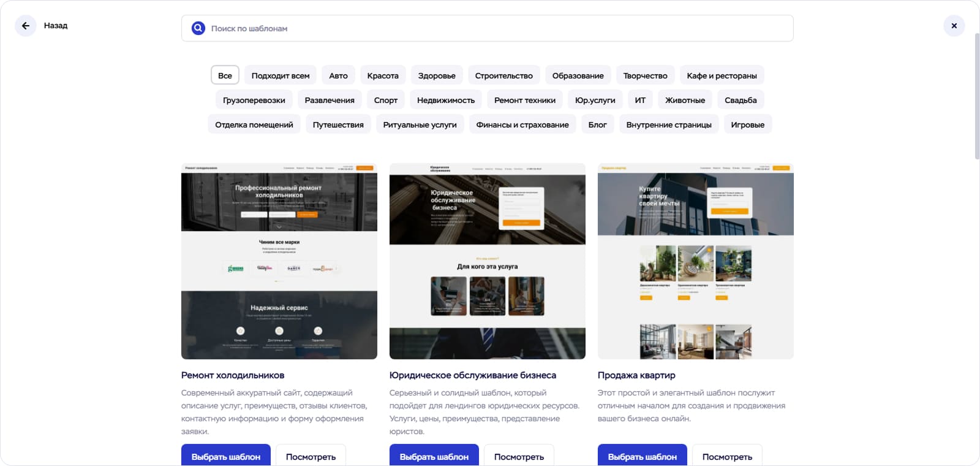Select 'Ритуальные услуги' filter
The height and width of the screenshot is (466, 980).
pos(420,124)
